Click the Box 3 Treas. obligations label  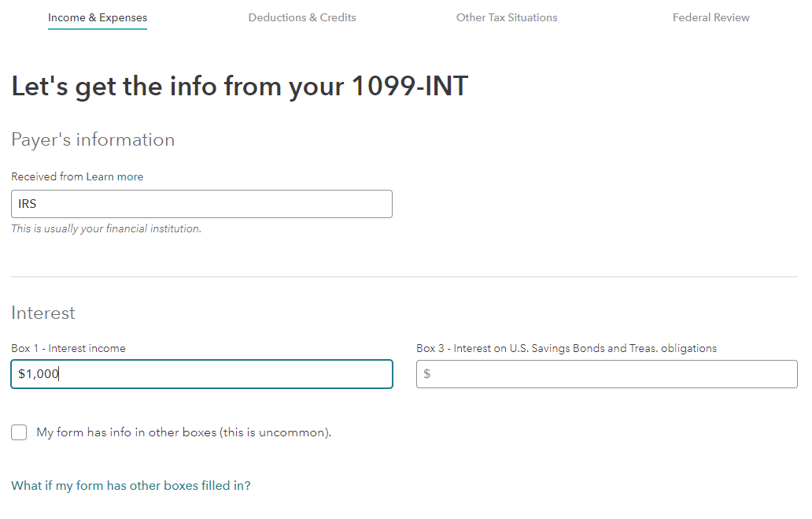567,348
